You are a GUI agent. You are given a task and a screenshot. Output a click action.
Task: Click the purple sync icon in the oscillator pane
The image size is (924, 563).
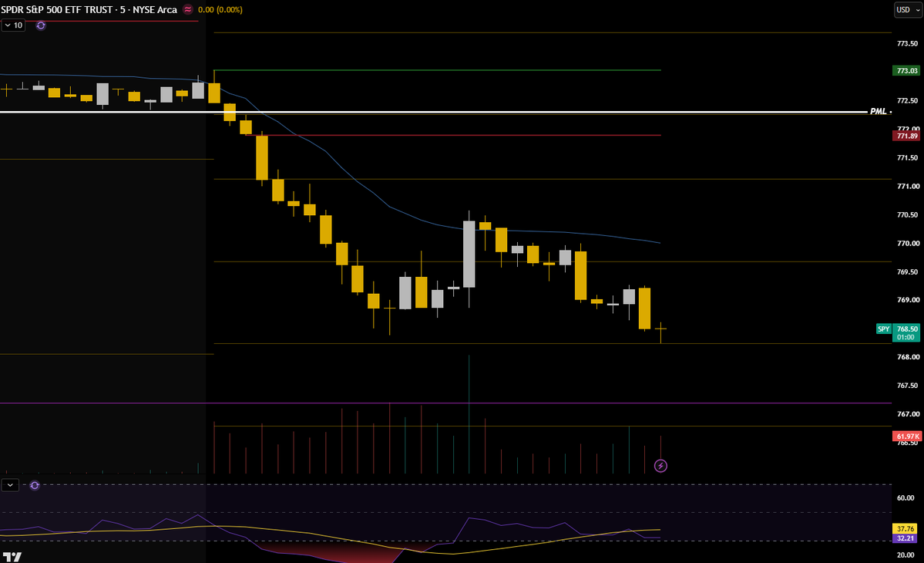pyautogui.click(x=35, y=485)
